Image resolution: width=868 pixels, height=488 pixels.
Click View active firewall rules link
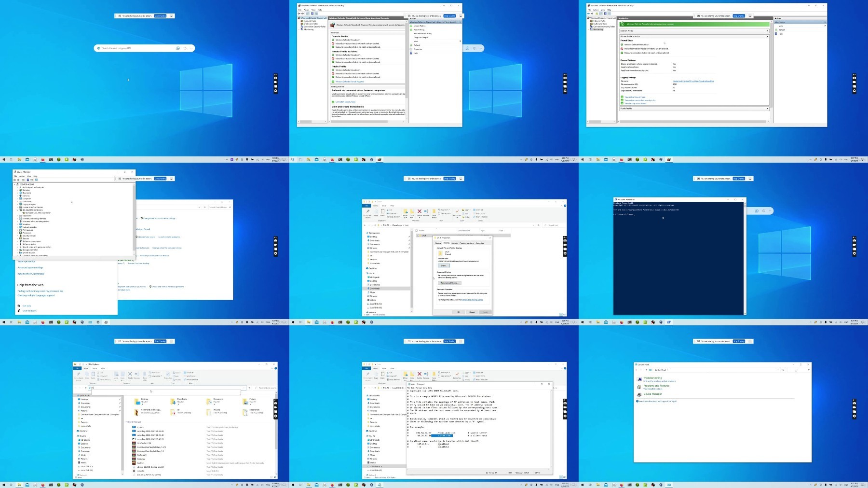(x=635, y=97)
